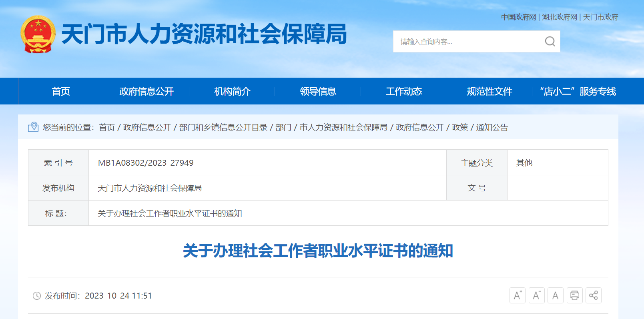644x319 pixels.
Task: Click the location pin icon in breadcrumb
Action: (x=34, y=127)
